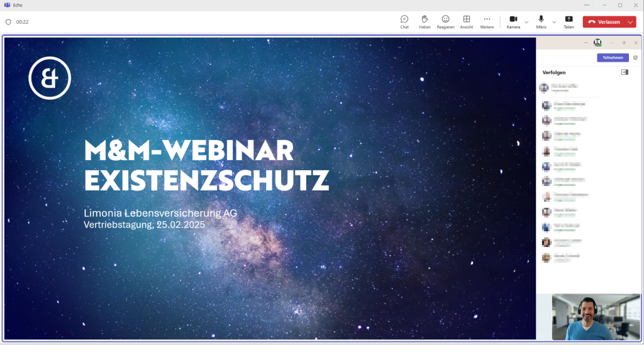The image size is (644, 362).
Task: Click the profile avatar in shared window
Action: tap(597, 43)
